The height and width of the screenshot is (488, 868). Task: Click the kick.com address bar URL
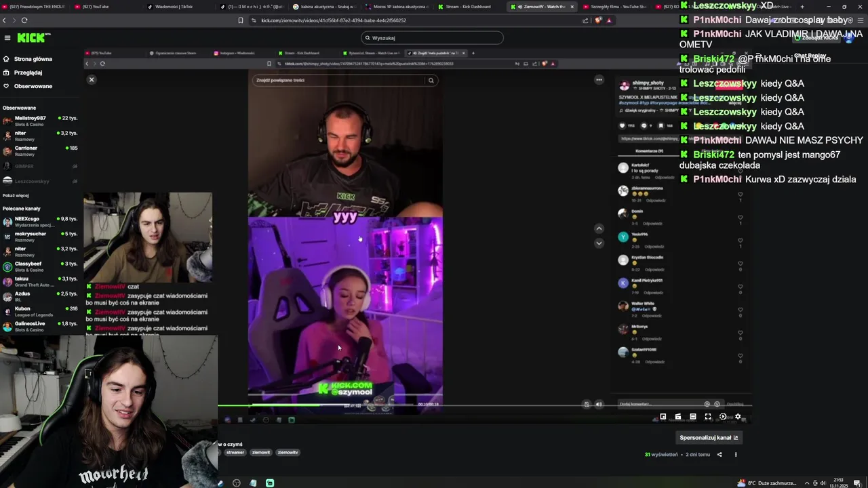[334, 20]
